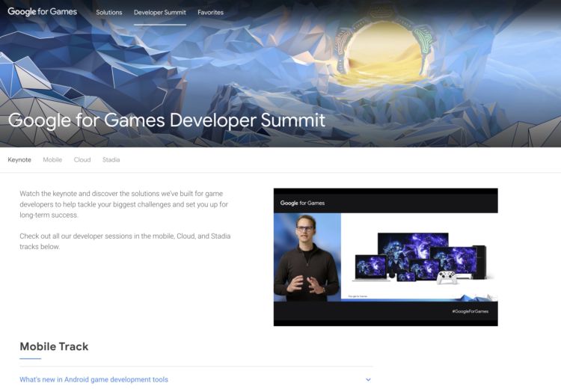Click the 'Watch the keynote and discover' paragraph

[x=123, y=204]
